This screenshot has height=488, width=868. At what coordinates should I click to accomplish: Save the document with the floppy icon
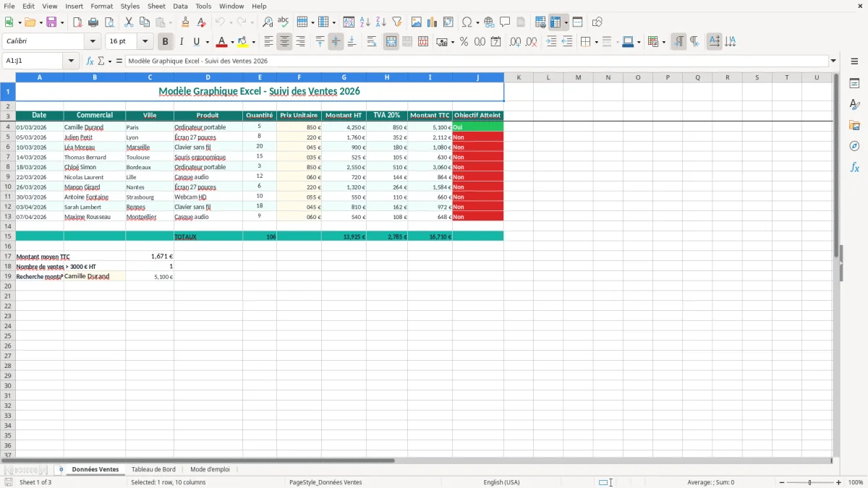[x=51, y=22]
